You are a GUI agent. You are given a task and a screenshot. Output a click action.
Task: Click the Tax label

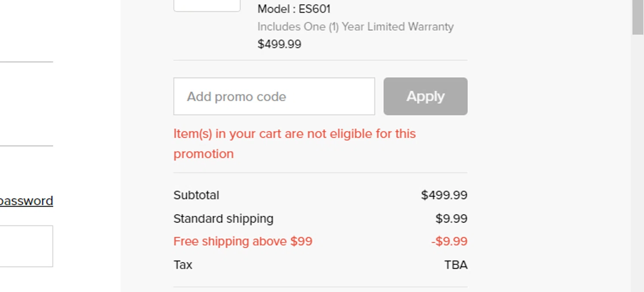point(183,265)
